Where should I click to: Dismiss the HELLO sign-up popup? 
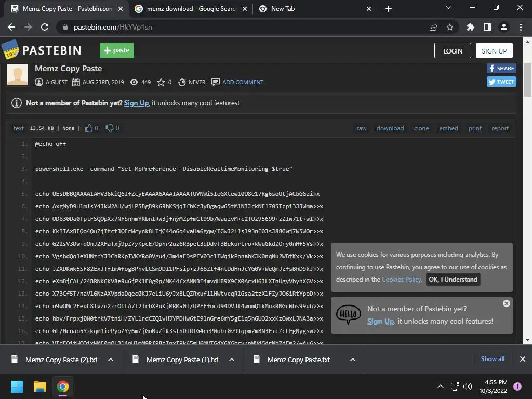pos(506,303)
